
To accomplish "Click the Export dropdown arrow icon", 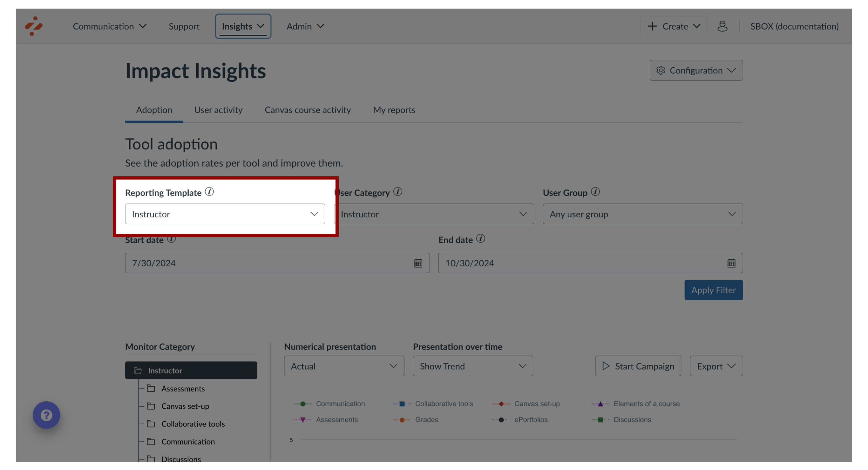I will 731,366.
